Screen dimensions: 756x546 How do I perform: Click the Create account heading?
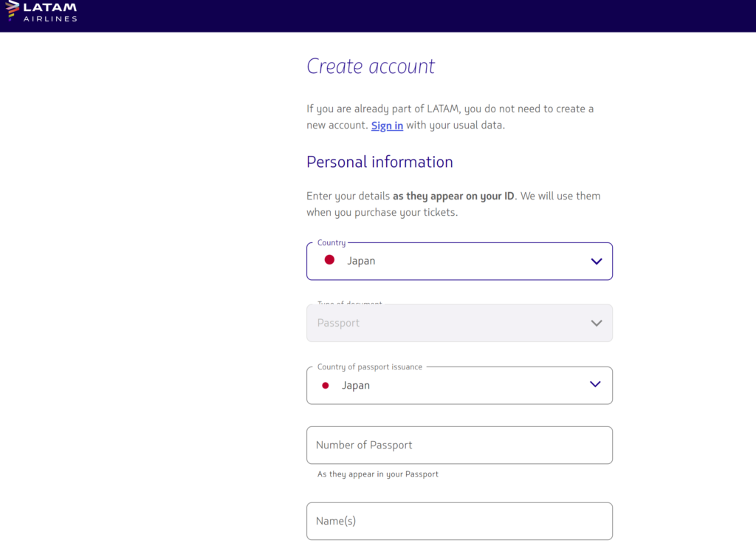[371, 66]
